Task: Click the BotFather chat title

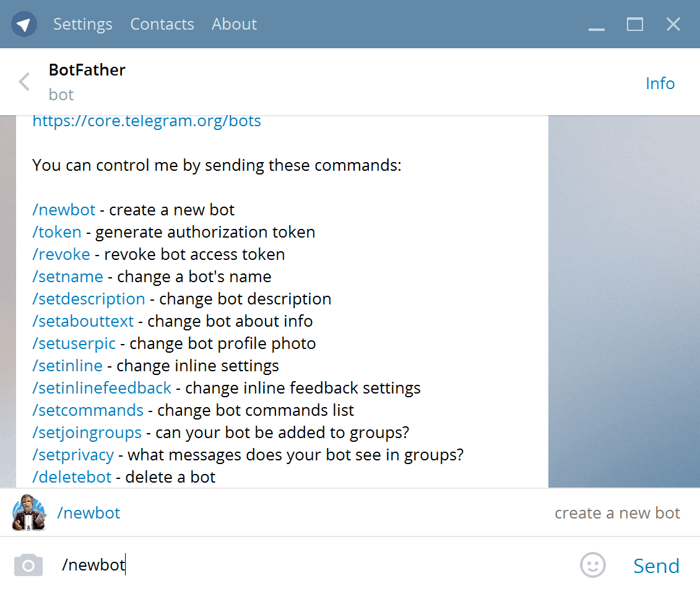Action: click(87, 70)
